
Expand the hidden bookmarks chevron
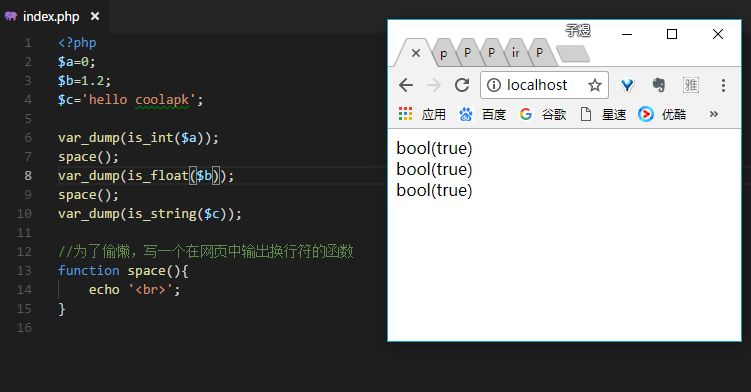(714, 114)
